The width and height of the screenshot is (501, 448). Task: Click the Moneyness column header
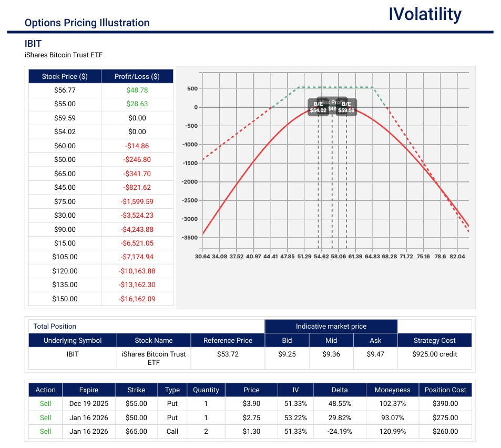click(x=392, y=390)
